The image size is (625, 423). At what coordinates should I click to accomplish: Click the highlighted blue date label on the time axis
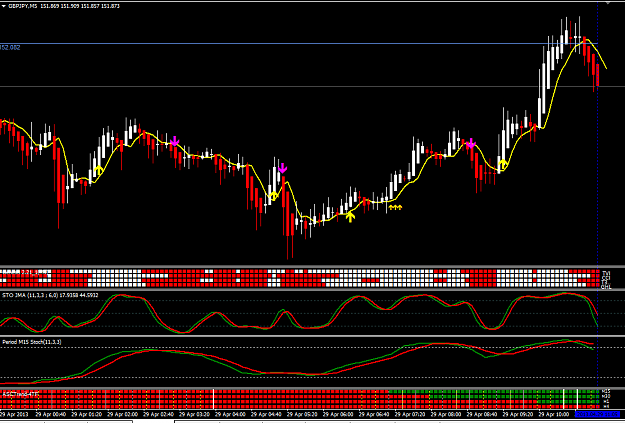coord(597,414)
